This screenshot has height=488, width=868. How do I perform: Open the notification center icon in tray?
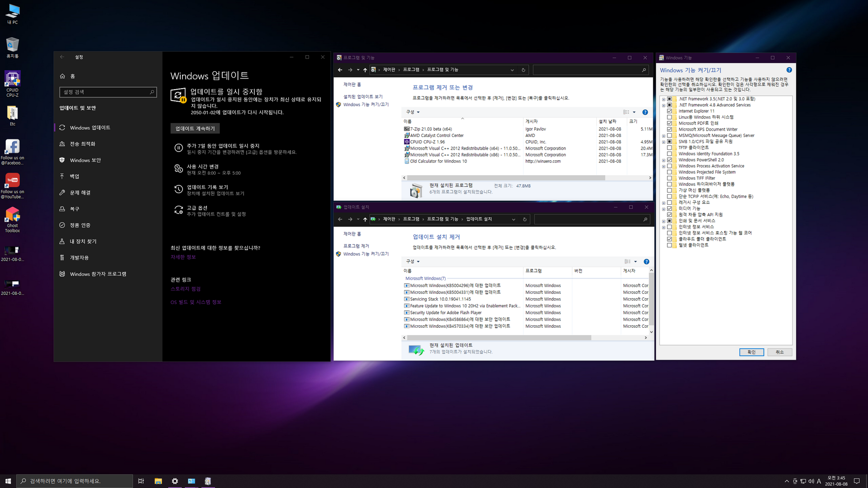tap(857, 481)
